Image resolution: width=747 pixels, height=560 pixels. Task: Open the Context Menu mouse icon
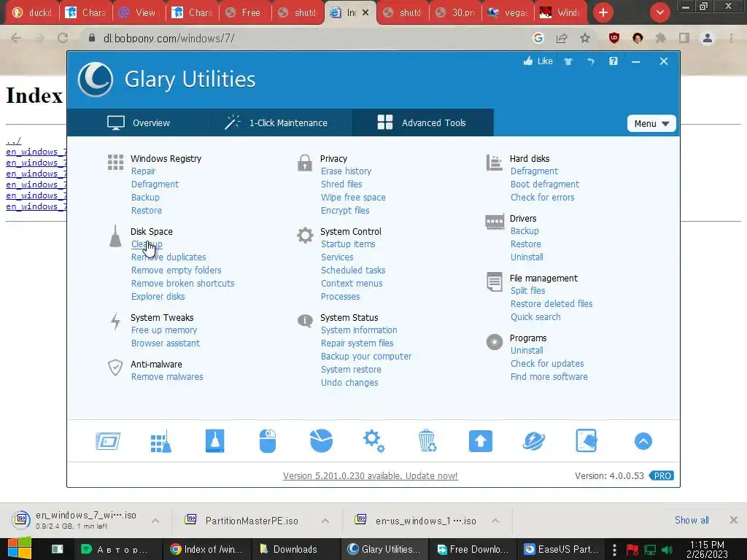(268, 441)
